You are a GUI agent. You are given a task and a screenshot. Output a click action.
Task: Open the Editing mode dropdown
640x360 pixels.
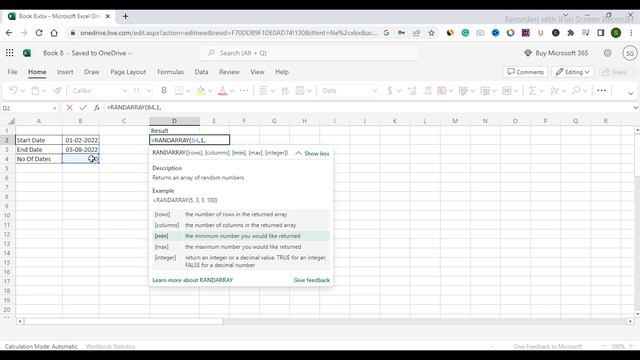[x=573, y=72]
